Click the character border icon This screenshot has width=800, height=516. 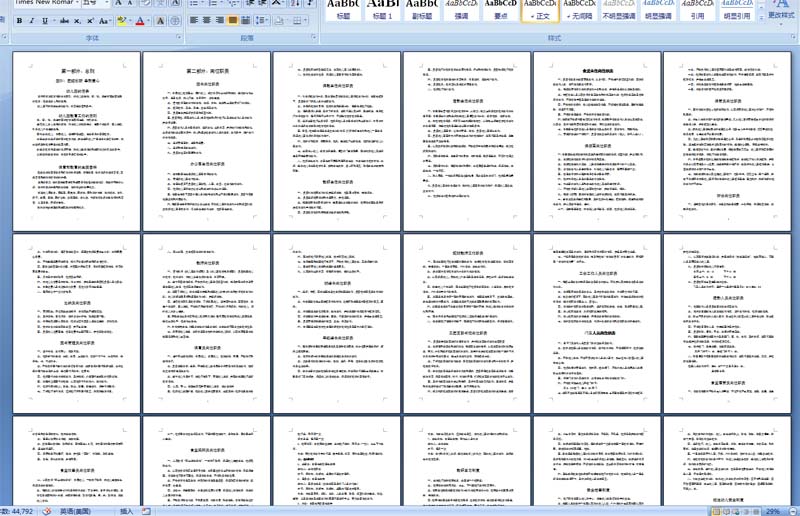click(175, 3)
